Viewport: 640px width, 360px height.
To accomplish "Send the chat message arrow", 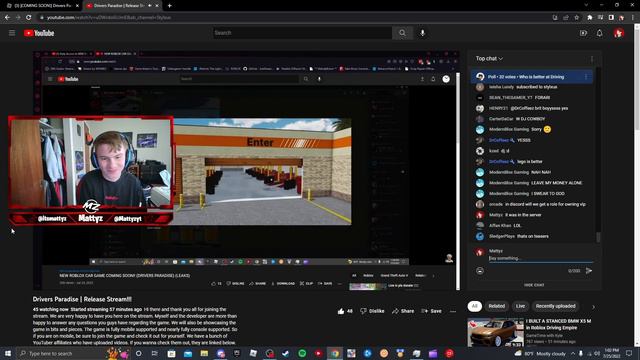I will click(589, 271).
